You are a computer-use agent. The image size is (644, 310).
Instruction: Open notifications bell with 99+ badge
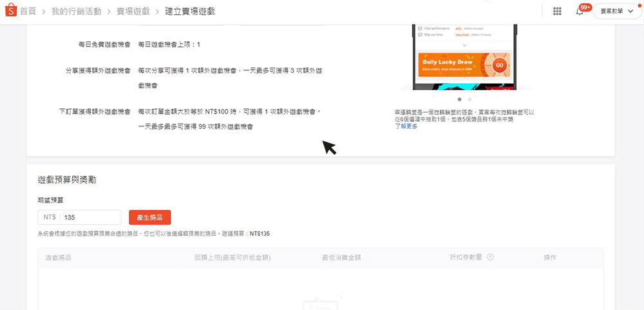click(580, 12)
